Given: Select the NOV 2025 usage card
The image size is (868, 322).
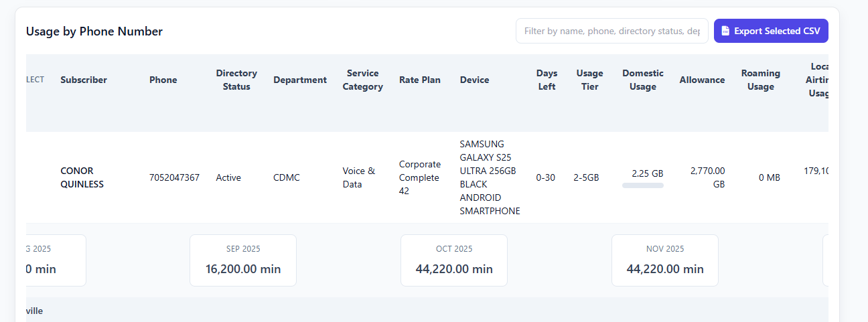Looking at the screenshot, I should tap(665, 260).
